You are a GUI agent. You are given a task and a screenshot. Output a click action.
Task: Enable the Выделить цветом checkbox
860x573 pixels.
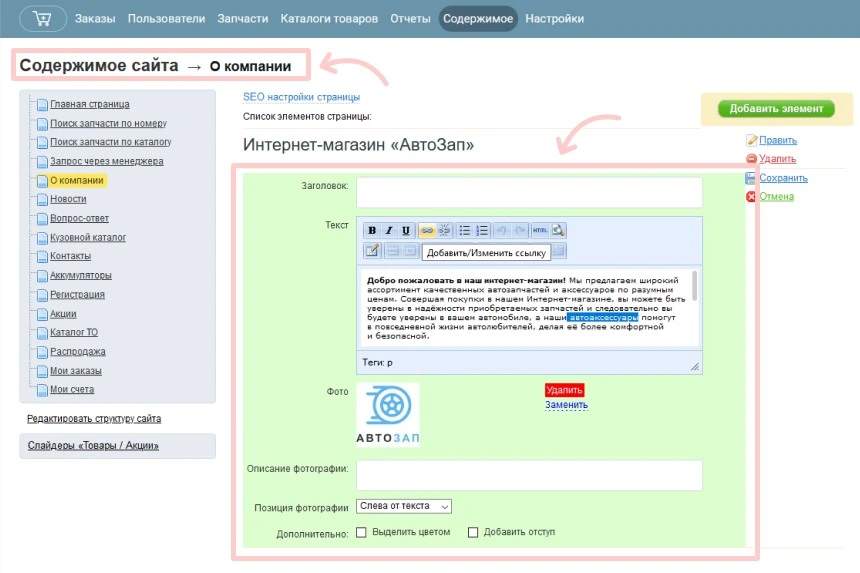click(361, 532)
